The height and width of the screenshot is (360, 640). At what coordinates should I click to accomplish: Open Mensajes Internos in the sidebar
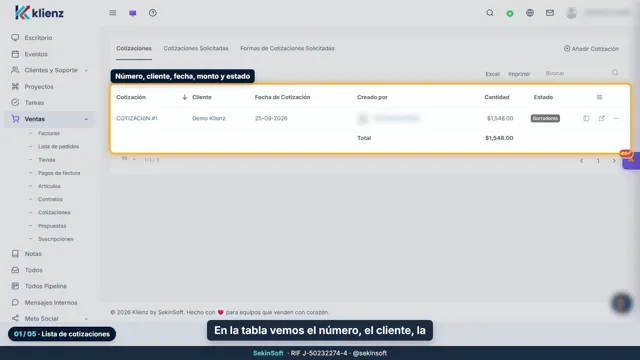[51, 302]
